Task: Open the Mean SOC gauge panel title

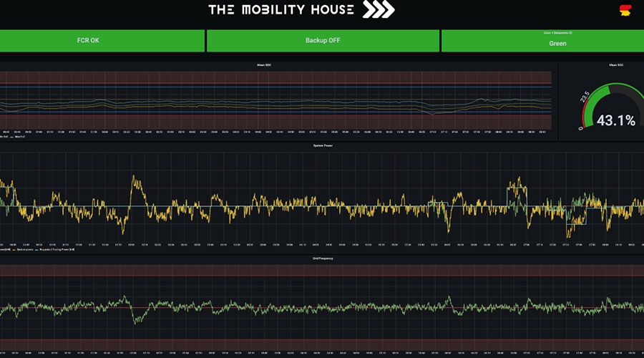Action: tap(615, 65)
